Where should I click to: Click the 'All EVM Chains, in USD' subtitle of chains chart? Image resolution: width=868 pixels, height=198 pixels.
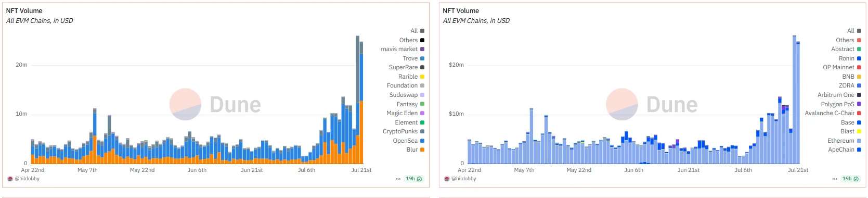pyautogui.click(x=476, y=21)
